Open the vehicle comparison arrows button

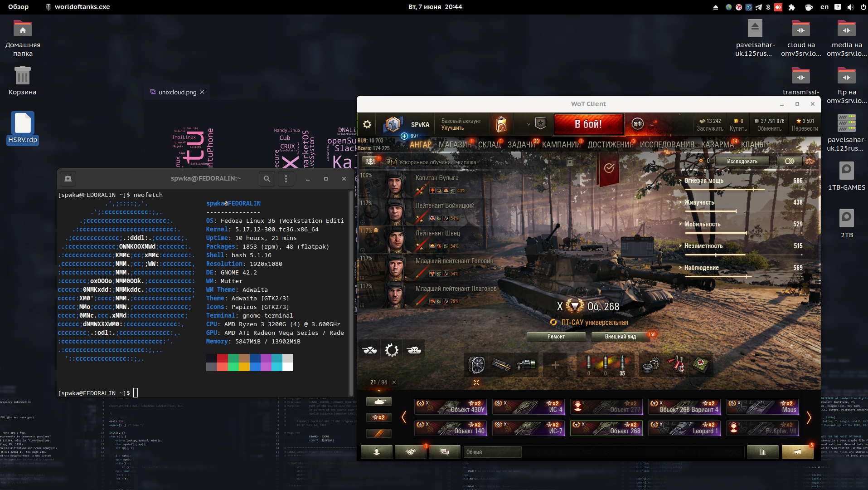click(x=790, y=161)
